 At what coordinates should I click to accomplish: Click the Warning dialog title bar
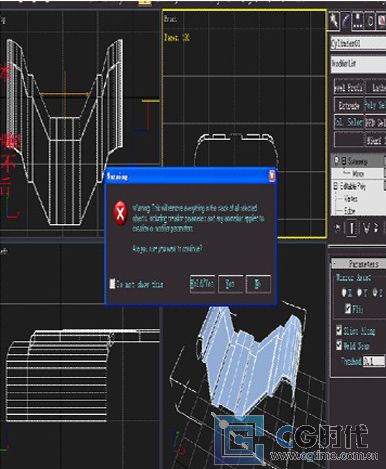click(190, 176)
